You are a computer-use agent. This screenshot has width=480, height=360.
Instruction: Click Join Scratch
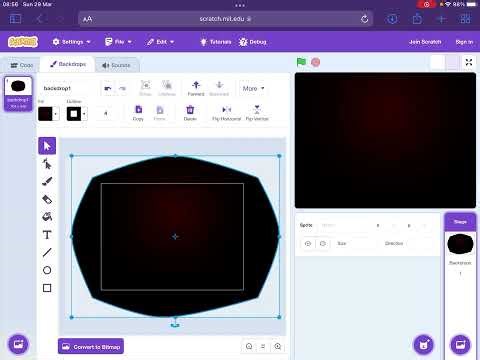425,42
